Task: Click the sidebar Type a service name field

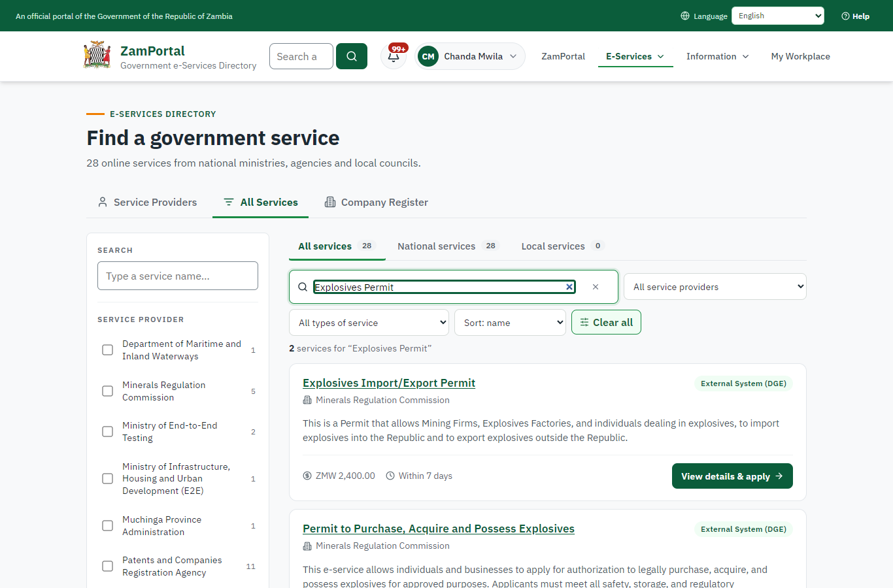Action: 178,276
